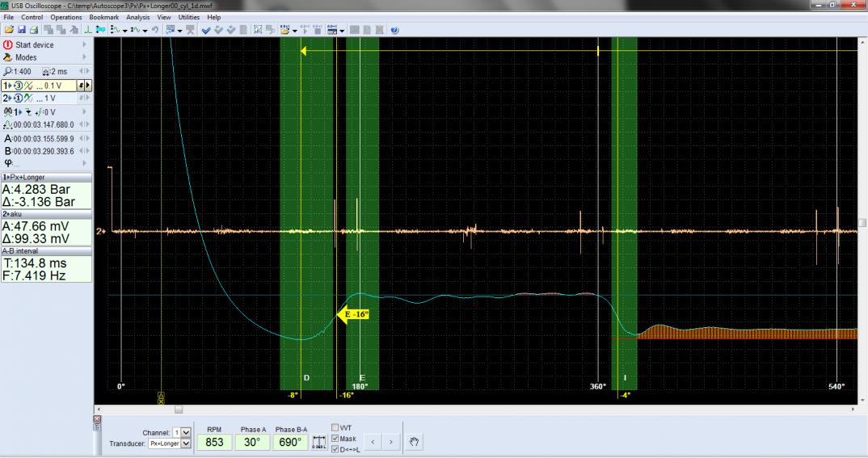Screen dimensions: 868x458
Task: Click the hand pan tool icon
Action: [x=416, y=442]
